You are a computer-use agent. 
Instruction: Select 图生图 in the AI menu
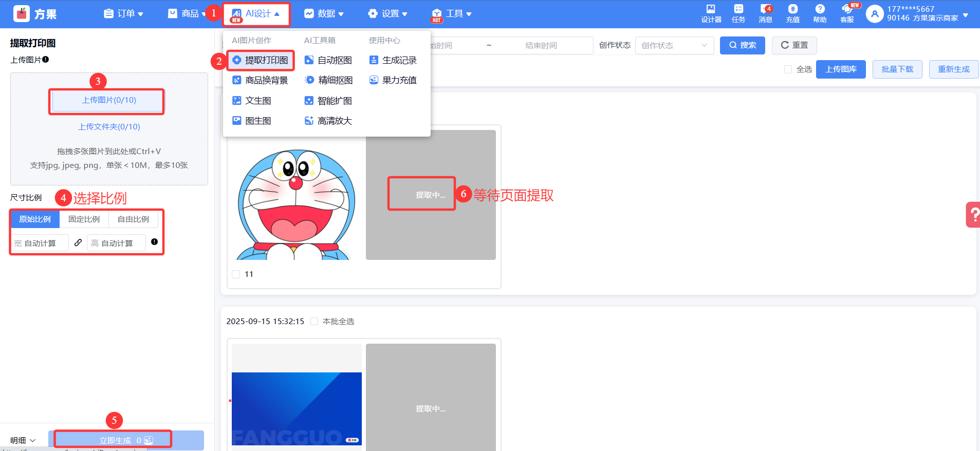pyautogui.click(x=252, y=121)
